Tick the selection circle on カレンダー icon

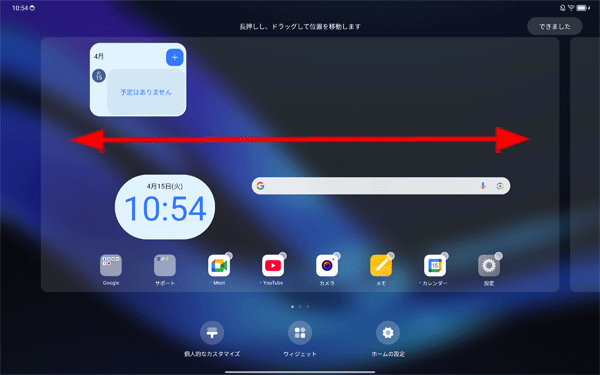[x=445, y=256]
